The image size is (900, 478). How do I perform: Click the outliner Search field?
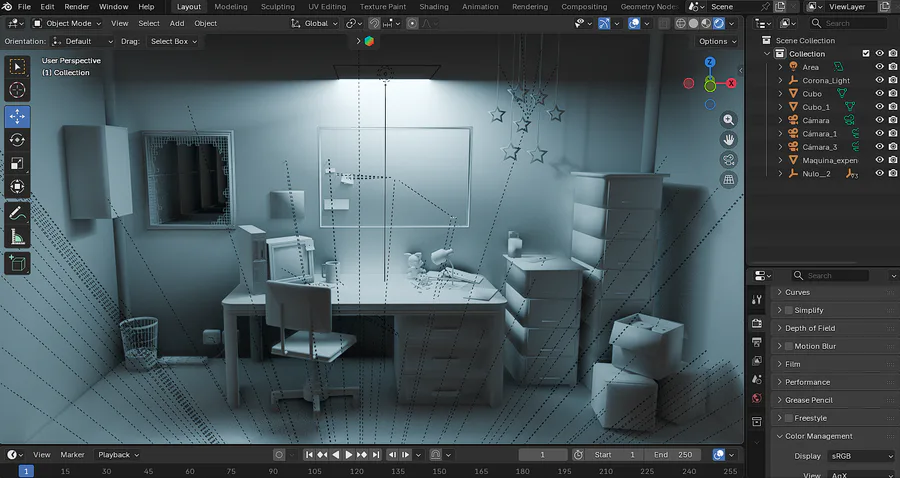point(848,24)
